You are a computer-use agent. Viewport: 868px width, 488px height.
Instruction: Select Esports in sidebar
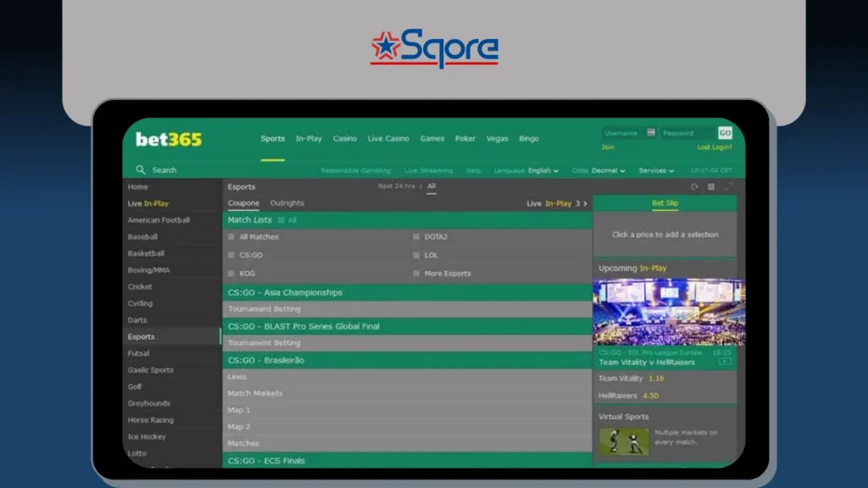click(142, 336)
